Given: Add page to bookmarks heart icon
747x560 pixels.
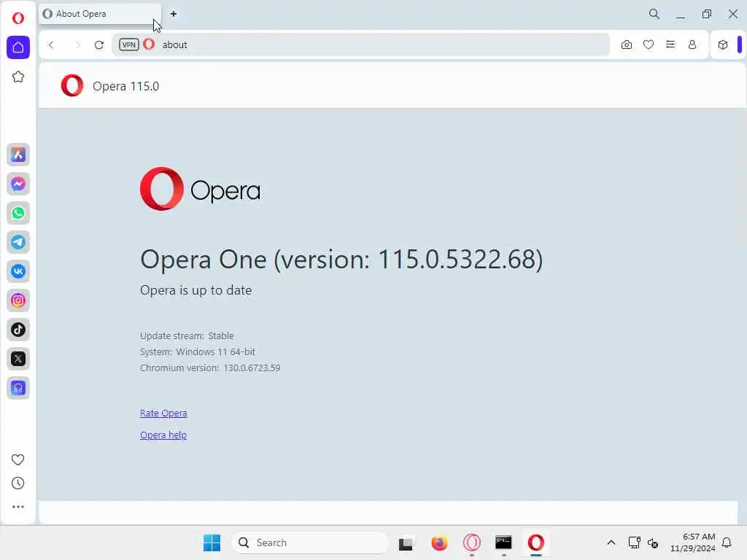Looking at the screenshot, I should [649, 44].
